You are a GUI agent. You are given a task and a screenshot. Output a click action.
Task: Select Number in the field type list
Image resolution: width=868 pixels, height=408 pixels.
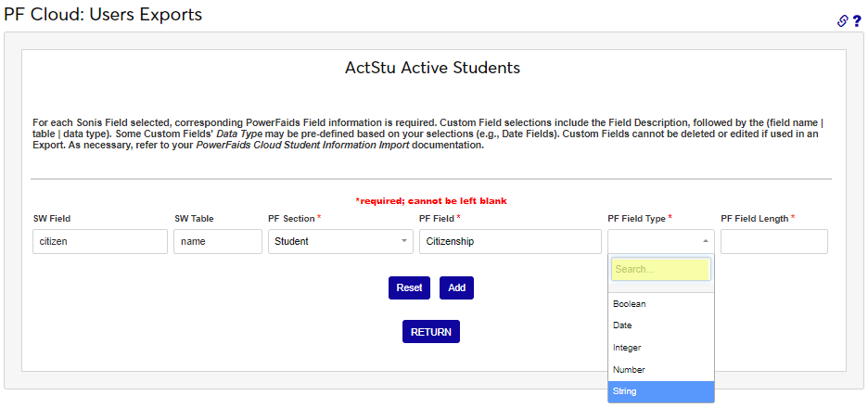(x=661, y=370)
